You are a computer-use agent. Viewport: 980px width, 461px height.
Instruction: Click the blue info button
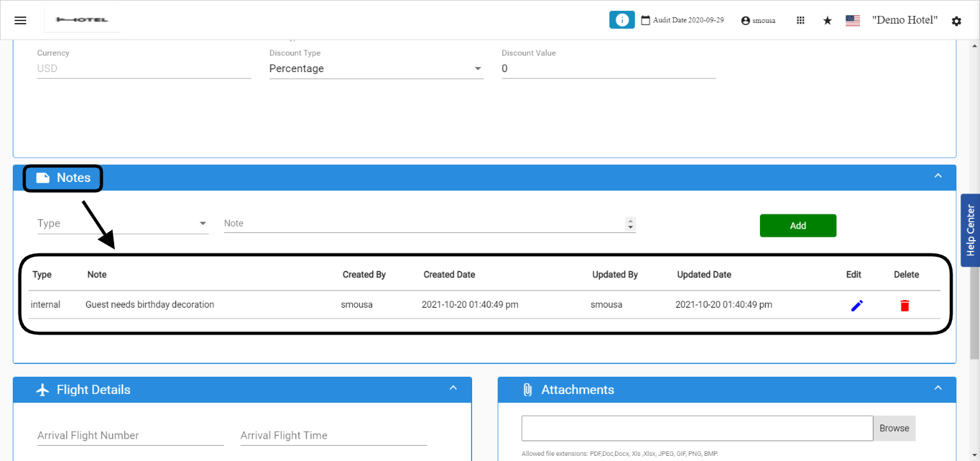coord(622,20)
